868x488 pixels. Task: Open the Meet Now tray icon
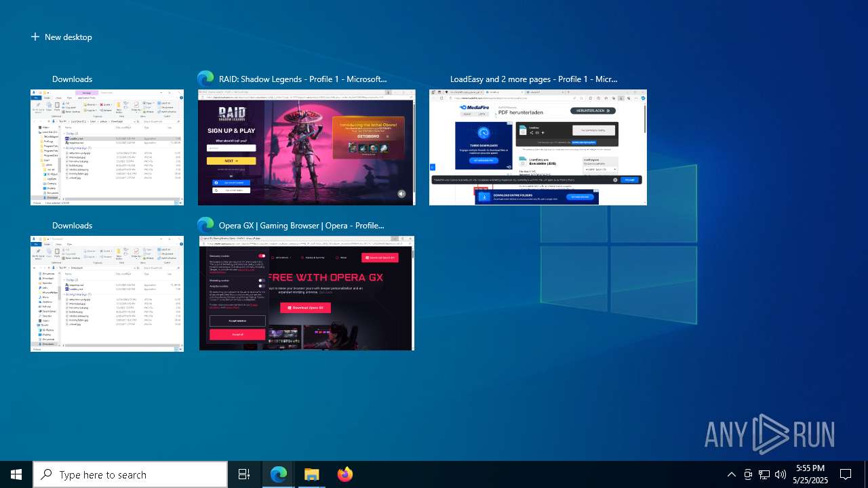point(748,474)
